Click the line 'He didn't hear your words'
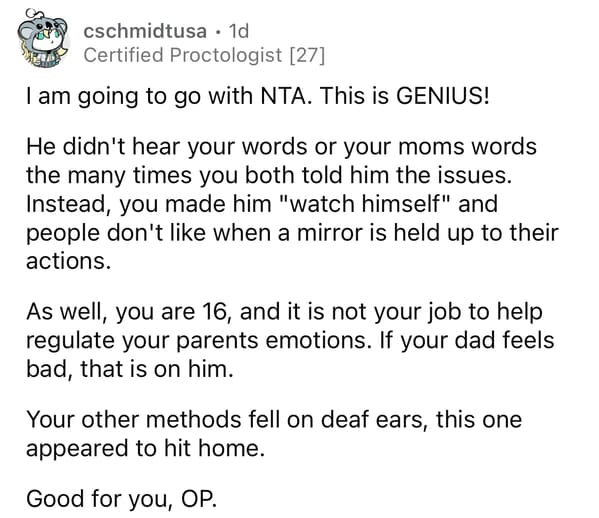The image size is (599, 518). tap(281, 147)
